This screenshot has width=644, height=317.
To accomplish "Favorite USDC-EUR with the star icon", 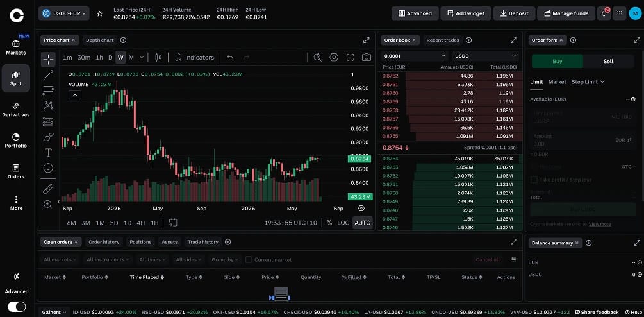I will coord(99,13).
